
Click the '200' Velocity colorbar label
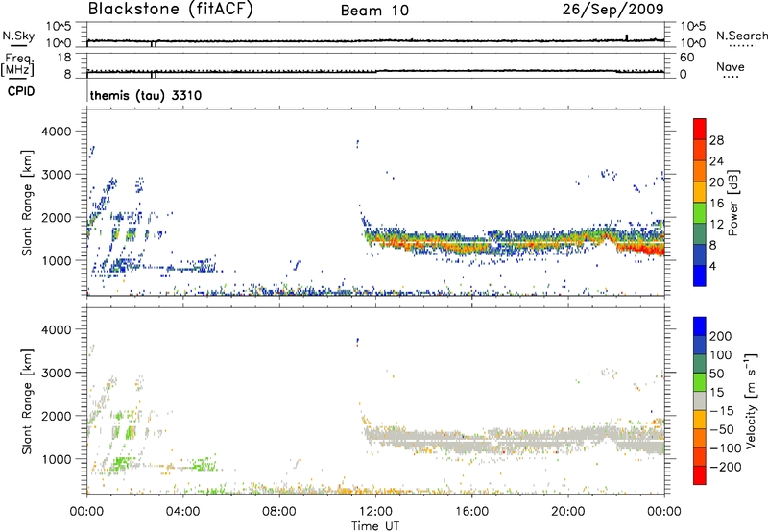click(x=721, y=336)
